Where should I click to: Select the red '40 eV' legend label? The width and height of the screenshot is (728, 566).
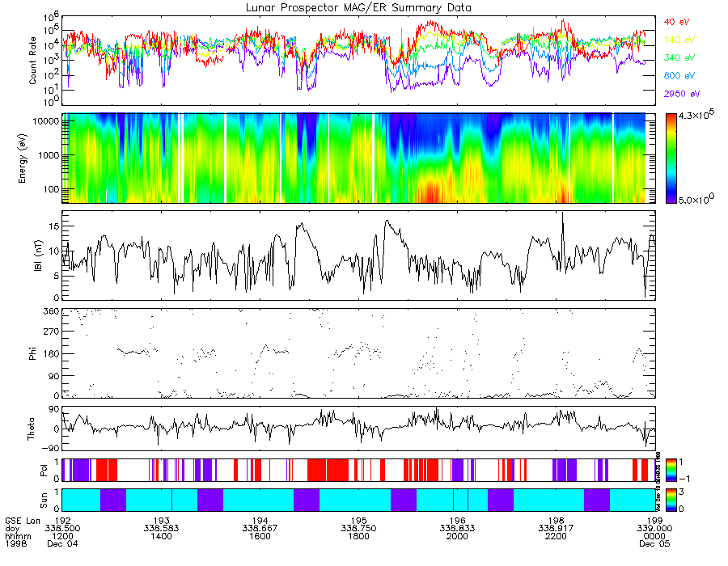point(676,22)
